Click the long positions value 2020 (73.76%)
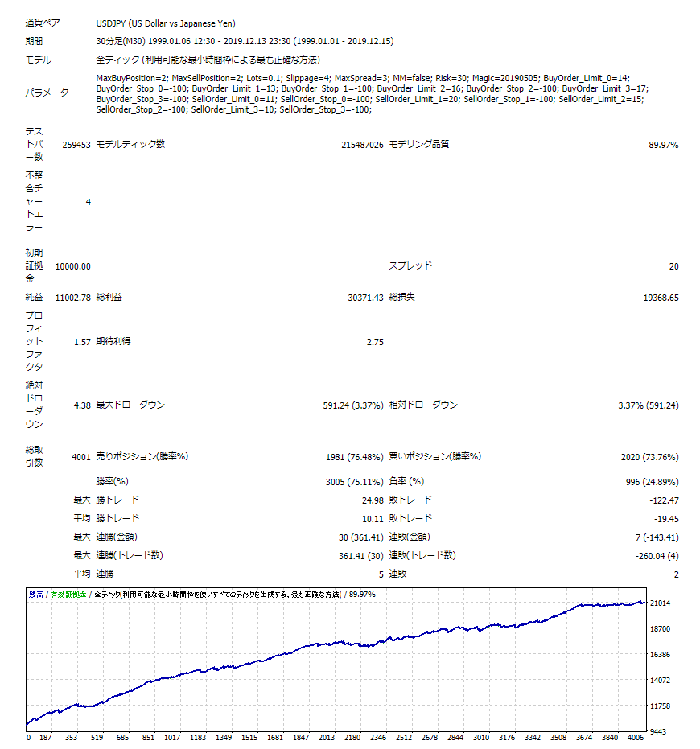 tap(650, 457)
